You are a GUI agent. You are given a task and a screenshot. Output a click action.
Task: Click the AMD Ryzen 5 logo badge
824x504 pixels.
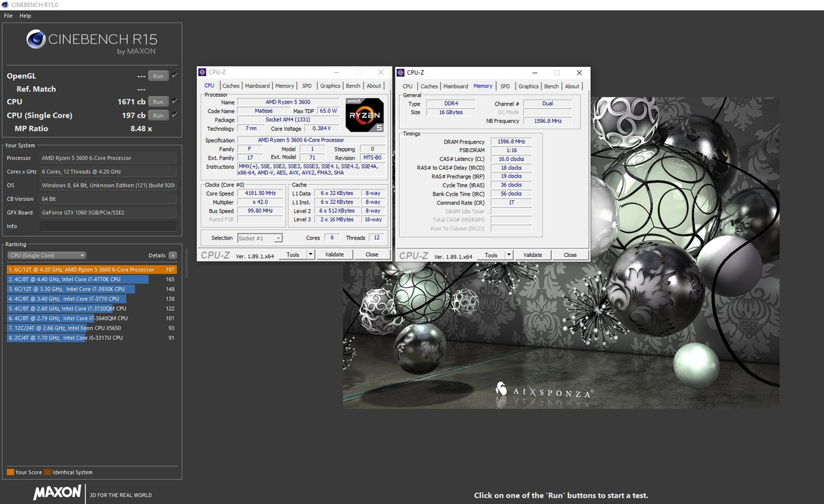pyautogui.click(x=365, y=115)
